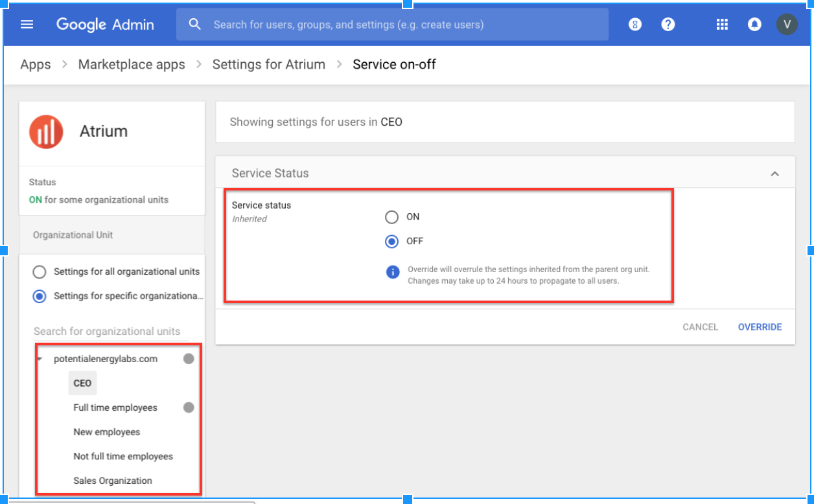Click the status dot for Full time employees
814x504 pixels.
(x=189, y=407)
